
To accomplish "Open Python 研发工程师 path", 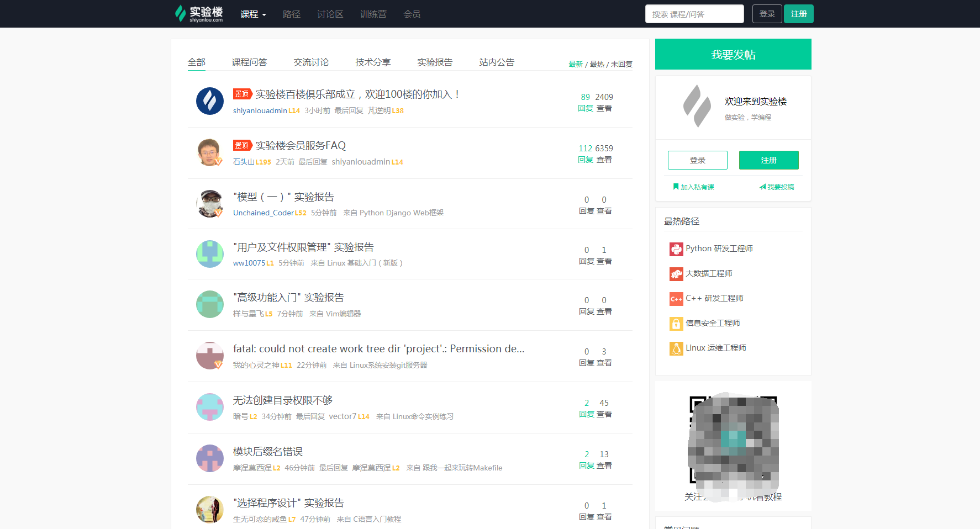I will point(719,248).
